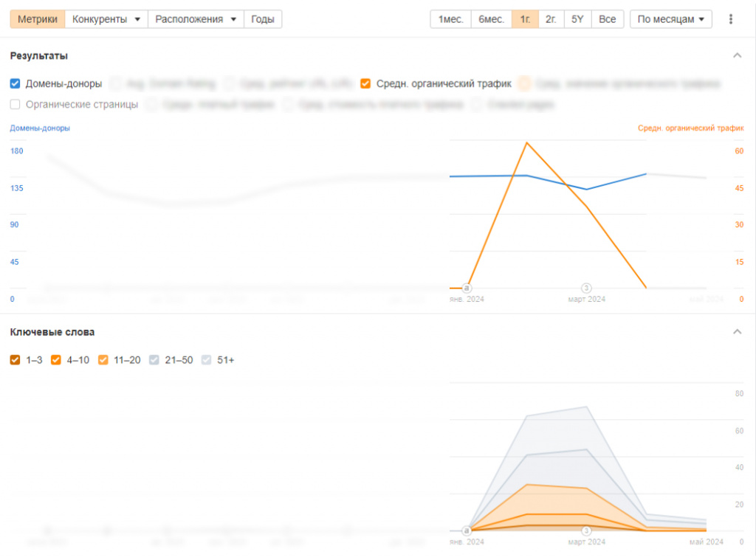Image resolution: width=756 pixels, height=560 pixels.
Task: Click the Ключевые слова section heading
Action: tap(52, 332)
